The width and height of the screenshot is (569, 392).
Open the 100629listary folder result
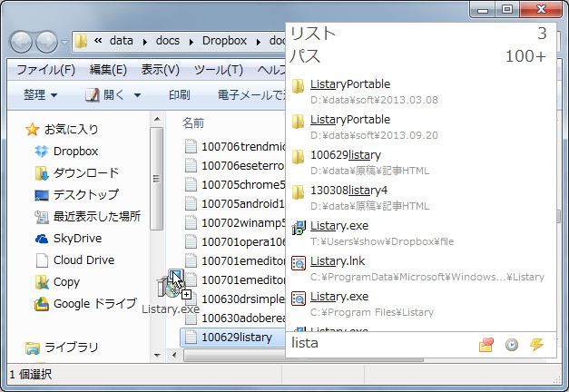click(421, 162)
